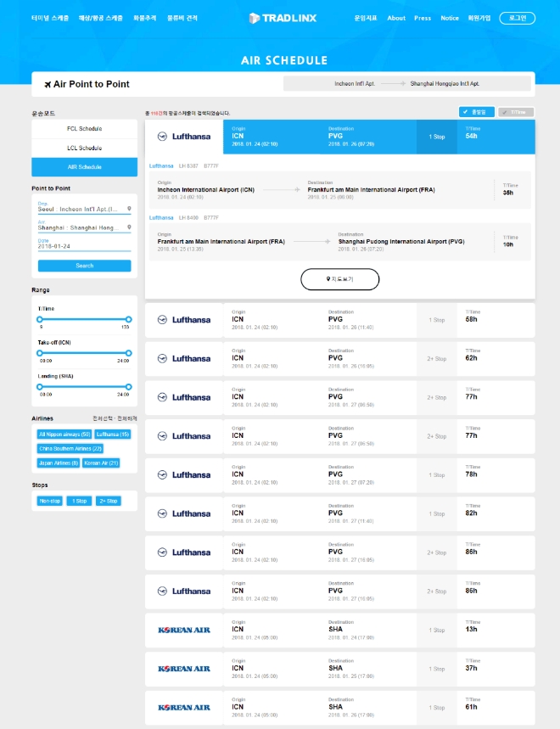Click the T/Time slider left handle

coord(40,319)
